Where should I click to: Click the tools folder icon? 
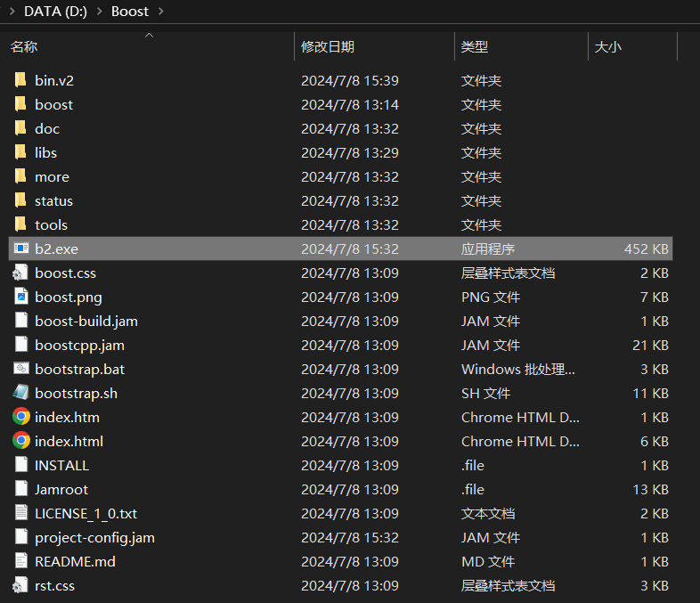(x=20, y=225)
